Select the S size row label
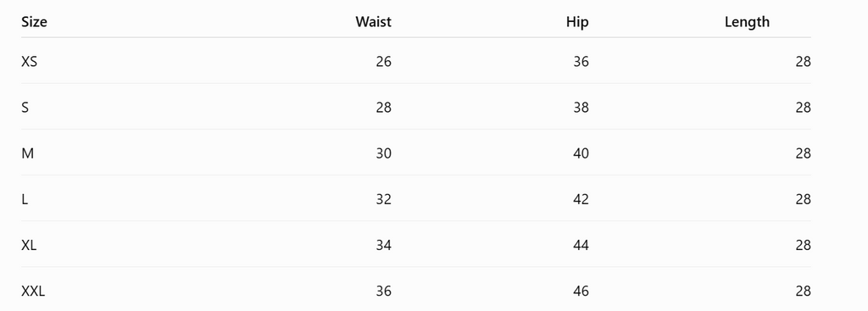The height and width of the screenshot is (311, 868). [x=25, y=108]
